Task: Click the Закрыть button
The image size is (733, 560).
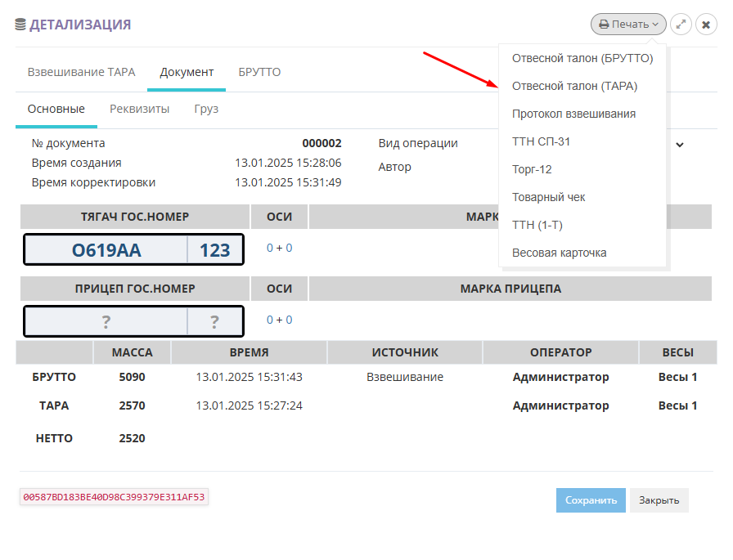Action: click(x=659, y=500)
